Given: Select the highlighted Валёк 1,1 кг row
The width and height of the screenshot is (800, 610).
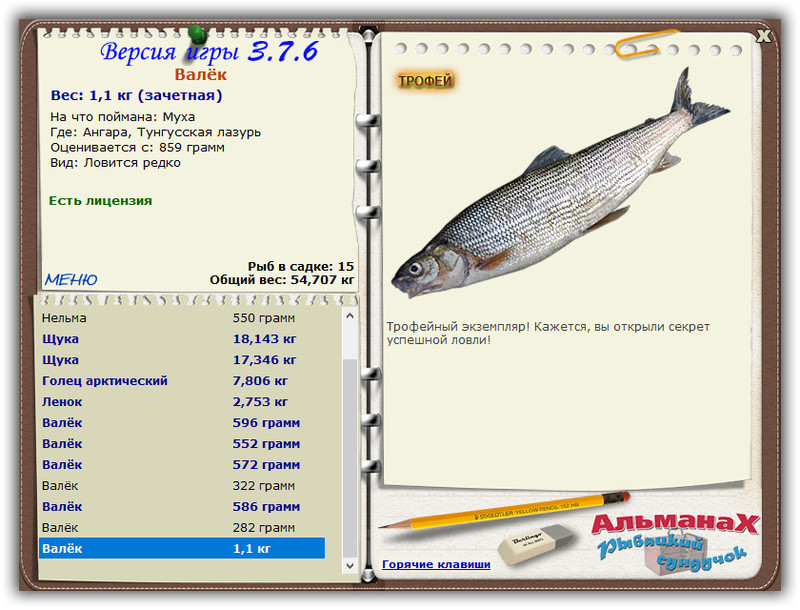Looking at the screenshot, I should point(182,548).
